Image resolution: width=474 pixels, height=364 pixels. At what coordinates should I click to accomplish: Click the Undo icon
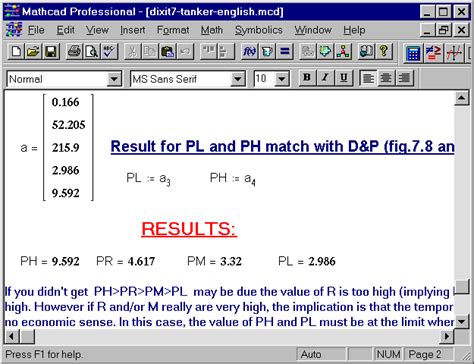click(x=185, y=52)
